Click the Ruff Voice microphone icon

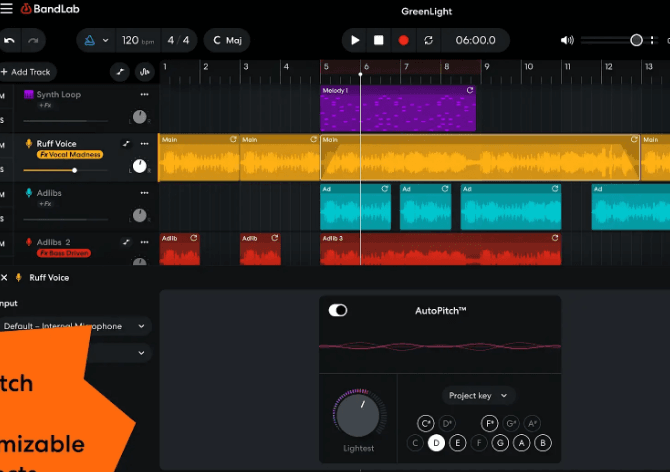[29, 144]
